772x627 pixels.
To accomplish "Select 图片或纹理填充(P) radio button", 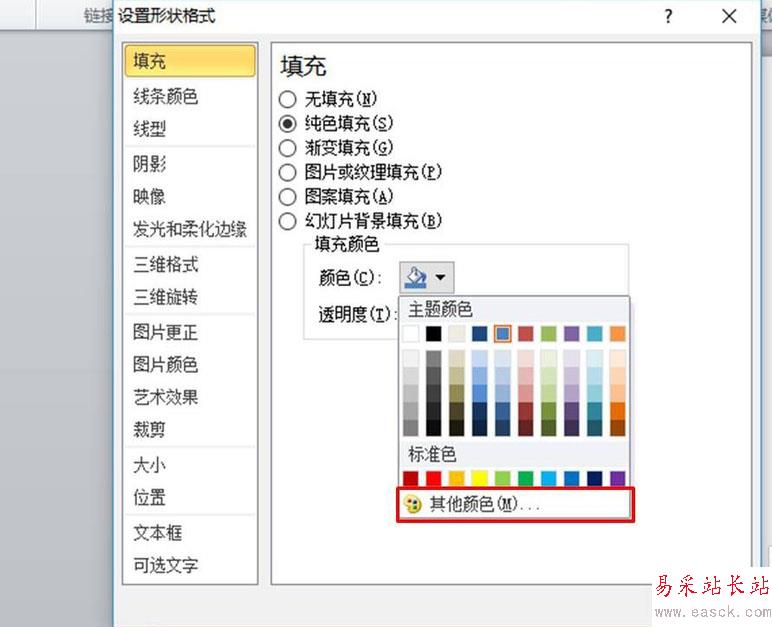I will [x=288, y=172].
